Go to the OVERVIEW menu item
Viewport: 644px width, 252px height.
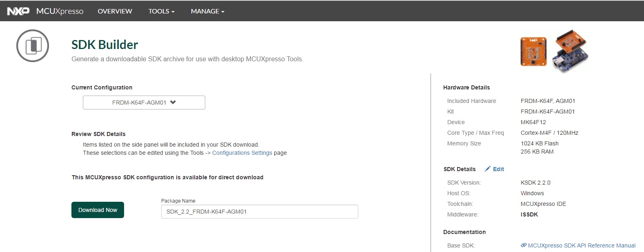coord(115,11)
